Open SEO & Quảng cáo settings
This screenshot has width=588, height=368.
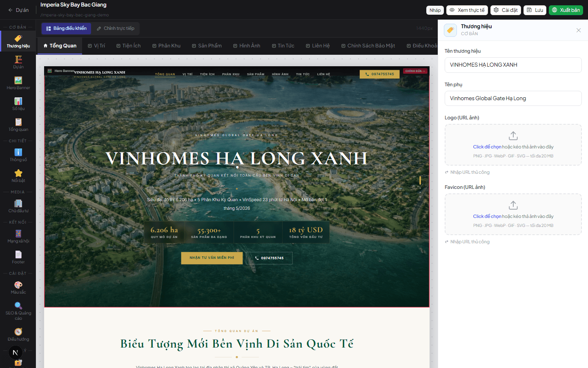pyautogui.click(x=18, y=311)
